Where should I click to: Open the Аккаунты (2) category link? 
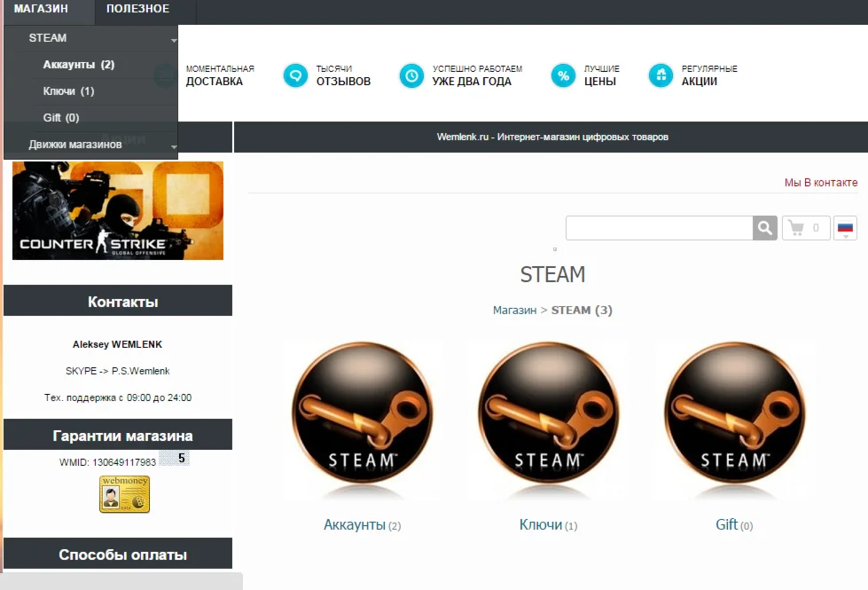point(362,524)
